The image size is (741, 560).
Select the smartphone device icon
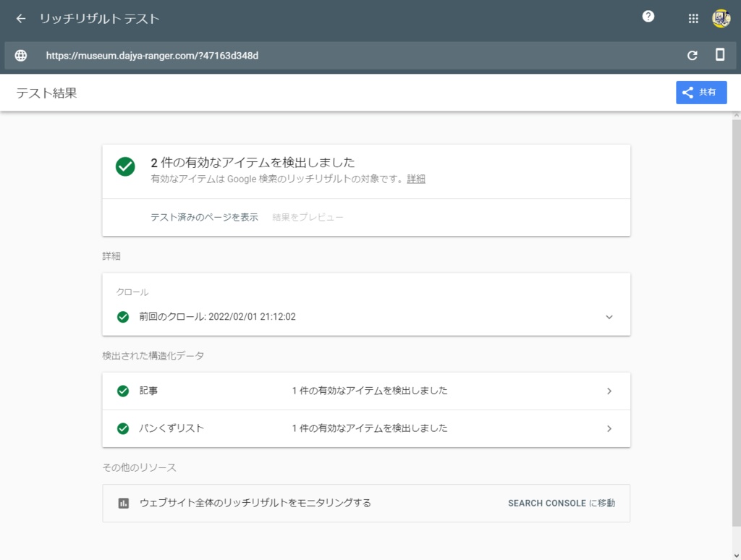tap(719, 55)
